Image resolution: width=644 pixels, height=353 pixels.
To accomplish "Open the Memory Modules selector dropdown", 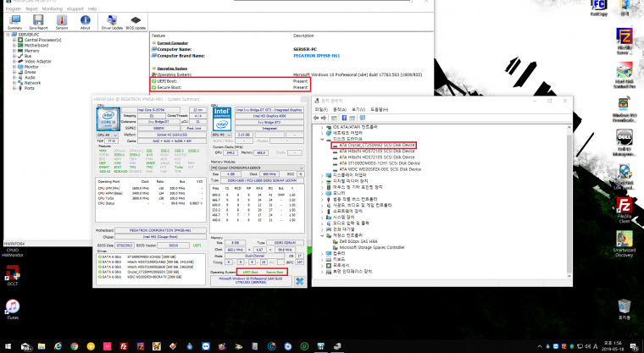I will point(258,168).
